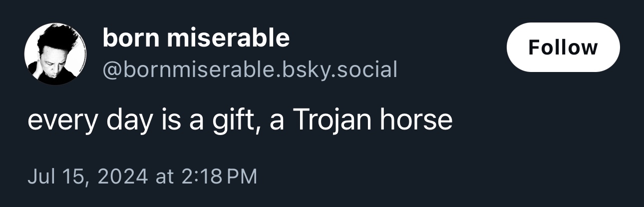Follow the born miserable account
The height and width of the screenshot is (207, 644).
point(563,47)
